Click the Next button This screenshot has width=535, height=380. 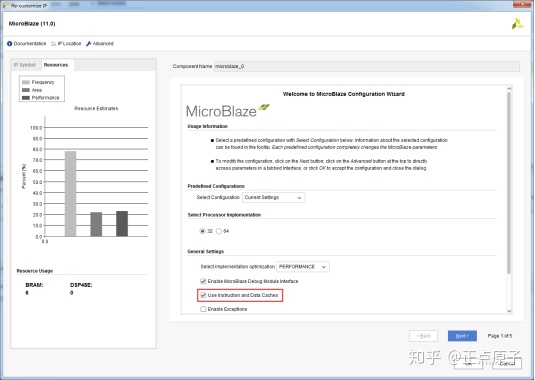(462, 336)
